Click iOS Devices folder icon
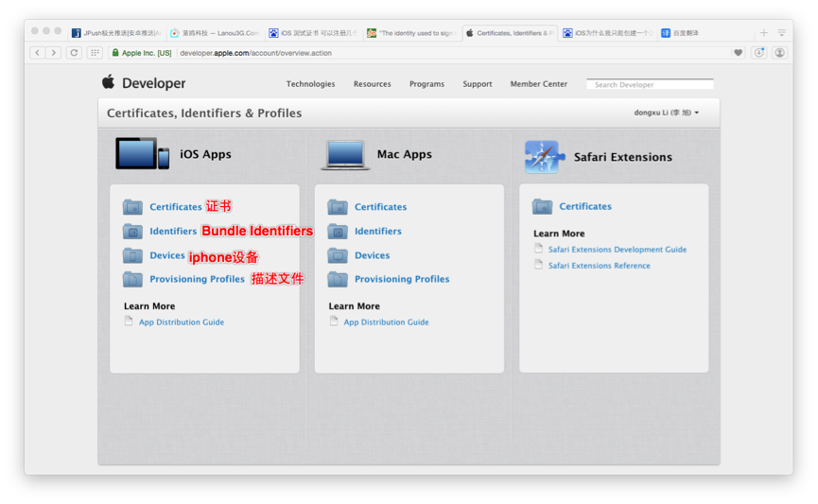 (x=132, y=255)
